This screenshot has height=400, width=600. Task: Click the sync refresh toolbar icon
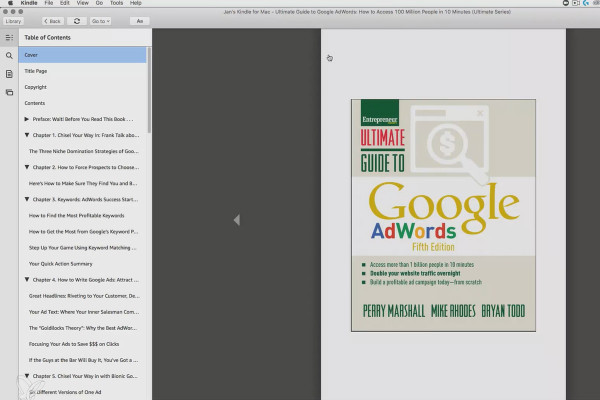77,21
